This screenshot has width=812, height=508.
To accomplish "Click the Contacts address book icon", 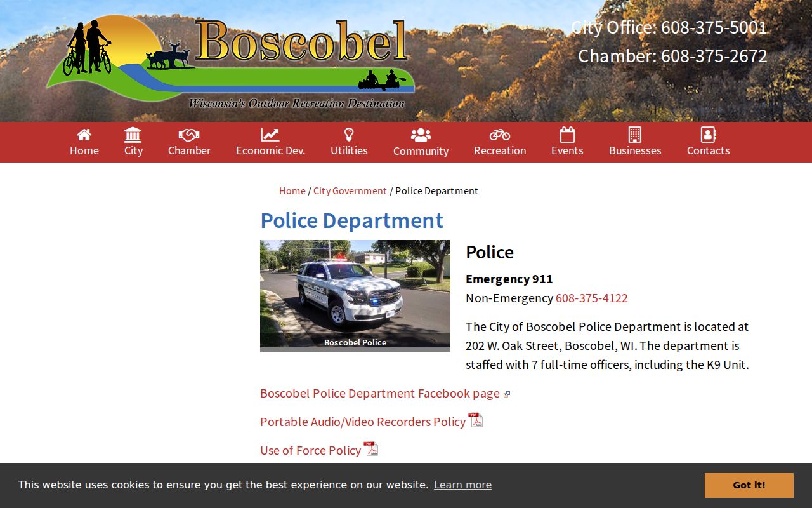I will [x=708, y=134].
